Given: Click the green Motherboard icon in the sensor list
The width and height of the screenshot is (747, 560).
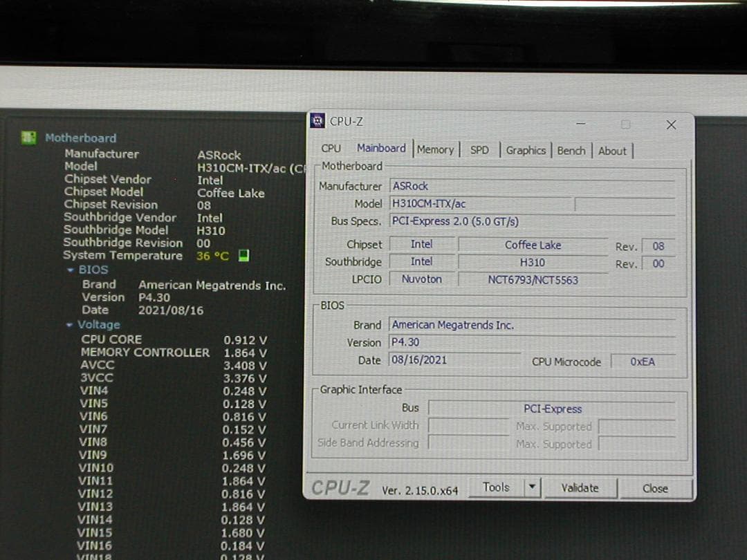Looking at the screenshot, I should [28, 138].
